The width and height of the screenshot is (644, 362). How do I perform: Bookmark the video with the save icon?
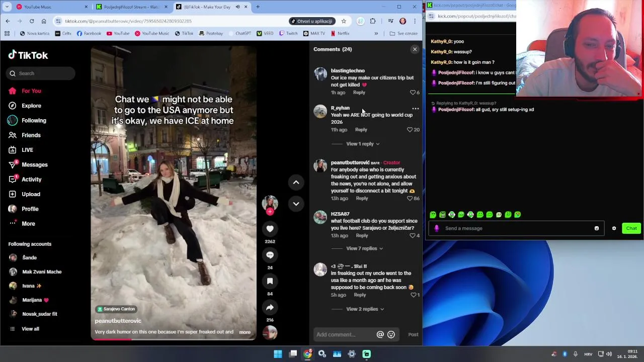coord(270,281)
